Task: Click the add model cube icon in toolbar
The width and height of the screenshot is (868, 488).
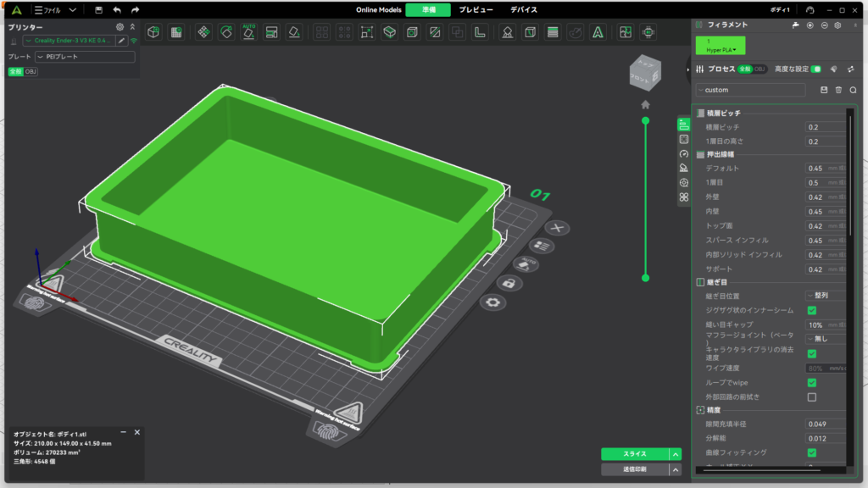Action: [153, 32]
